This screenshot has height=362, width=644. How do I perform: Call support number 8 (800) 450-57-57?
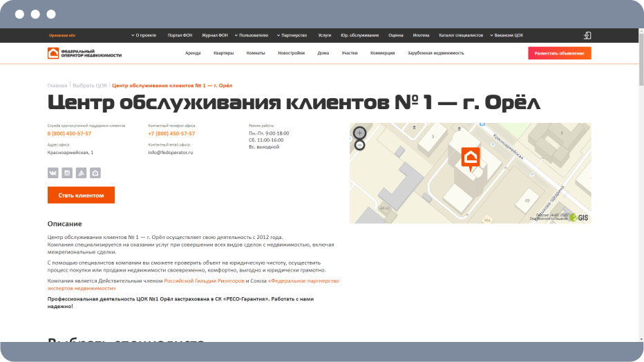pos(69,133)
